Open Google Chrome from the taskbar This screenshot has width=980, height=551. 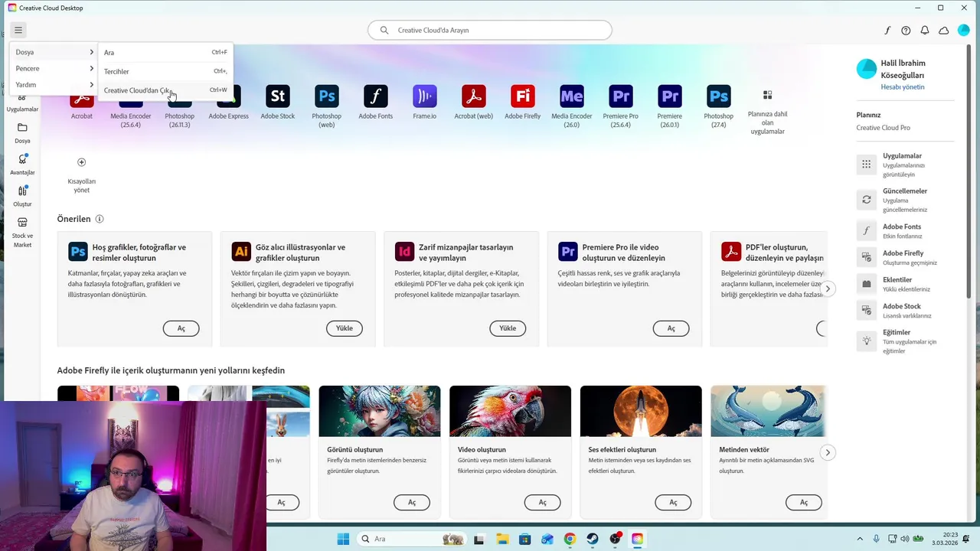[570, 539]
